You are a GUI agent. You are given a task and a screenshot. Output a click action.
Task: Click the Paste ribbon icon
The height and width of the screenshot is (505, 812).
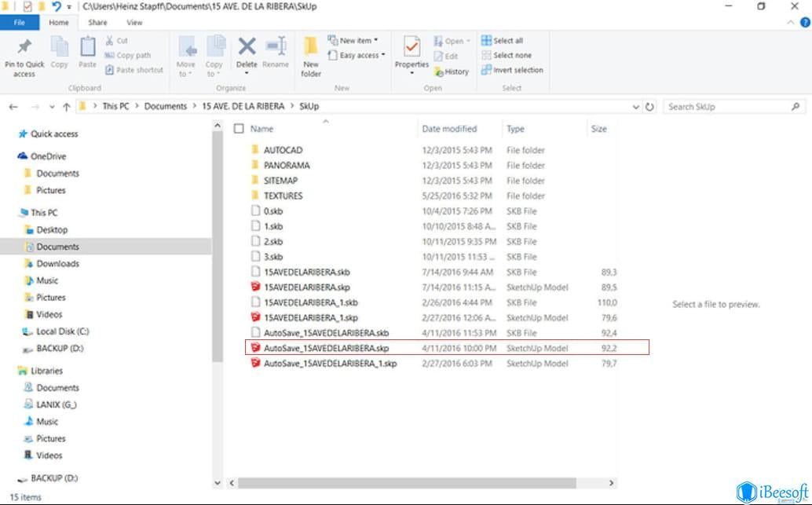[87, 46]
